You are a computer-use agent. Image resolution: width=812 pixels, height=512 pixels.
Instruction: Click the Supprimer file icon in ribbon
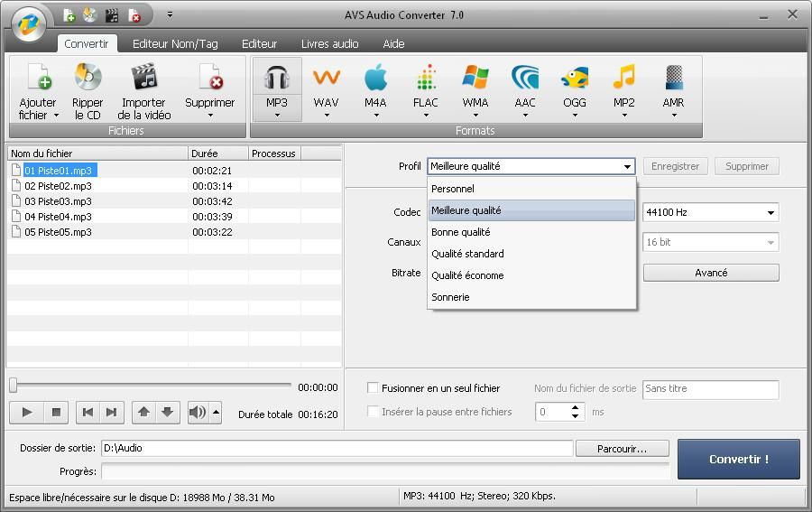210,77
